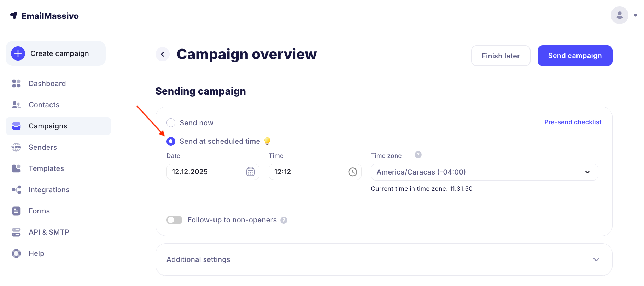Click the Time zone help question mark
644x286 pixels.
click(x=418, y=155)
